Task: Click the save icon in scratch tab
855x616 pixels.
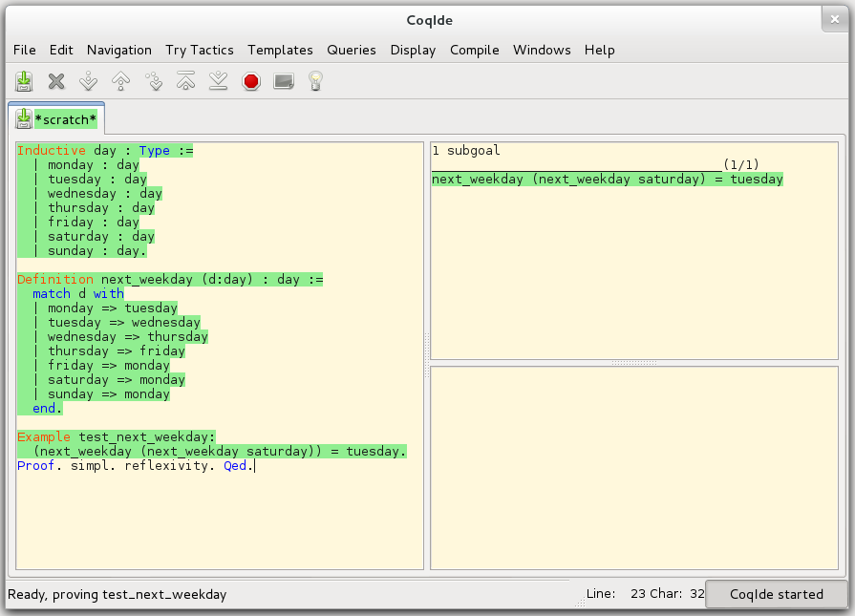Action: (24, 118)
